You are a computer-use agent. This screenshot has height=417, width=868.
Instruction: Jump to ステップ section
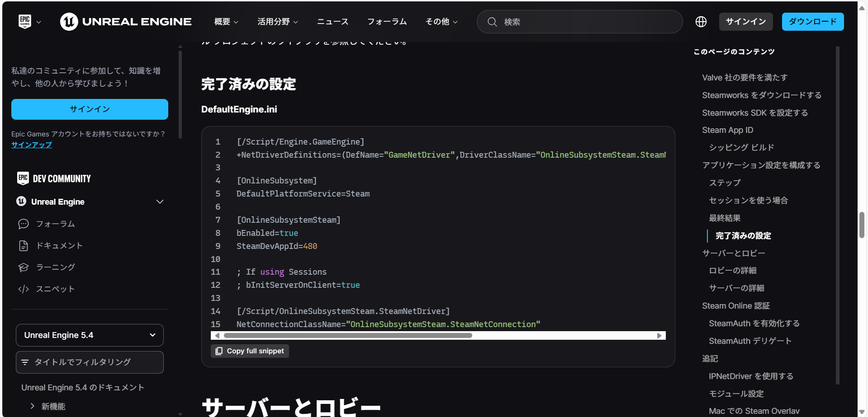coord(725,183)
